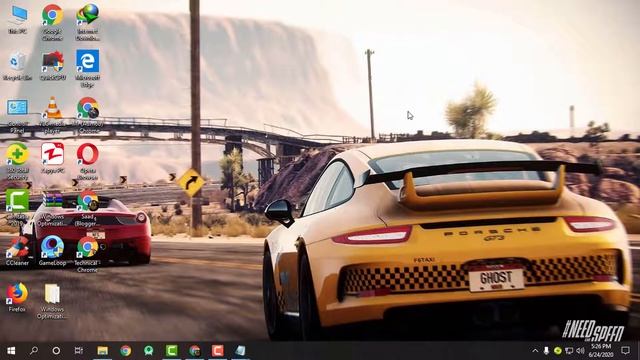This screenshot has height=360, width=640.
Task: Open the Windows Start menu
Action: click(x=11, y=351)
